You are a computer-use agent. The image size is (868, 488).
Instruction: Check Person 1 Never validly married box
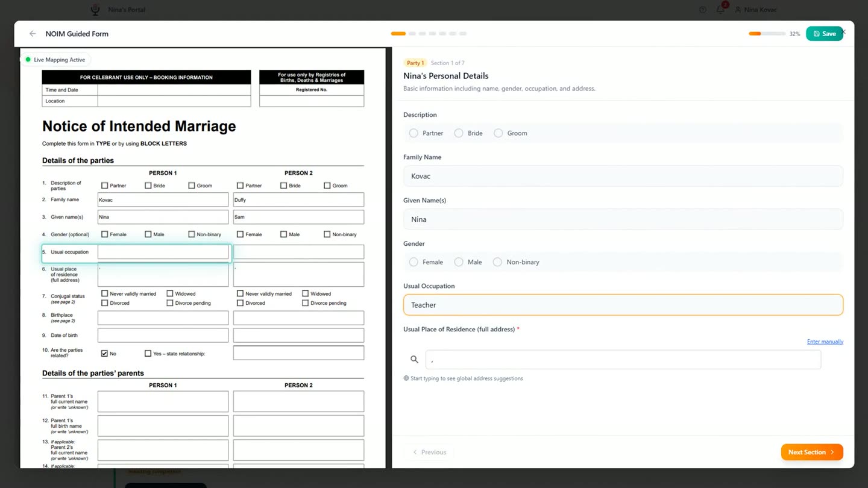point(105,293)
